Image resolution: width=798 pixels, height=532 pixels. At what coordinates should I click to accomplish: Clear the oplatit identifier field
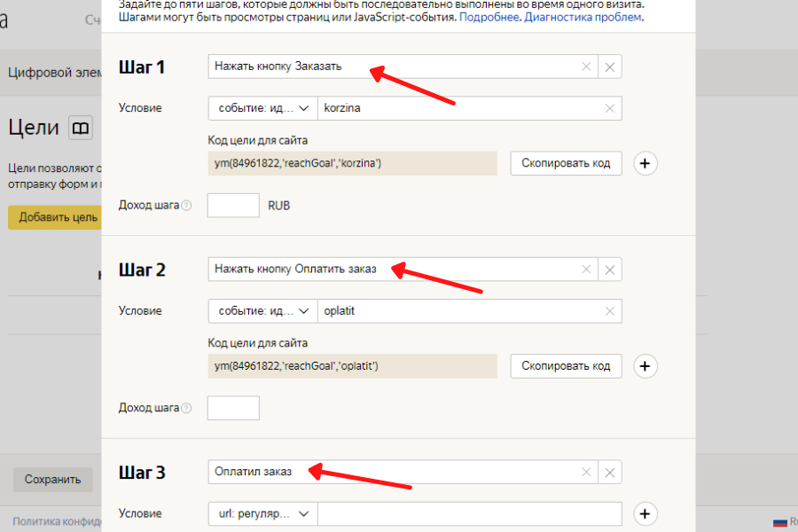click(x=610, y=311)
